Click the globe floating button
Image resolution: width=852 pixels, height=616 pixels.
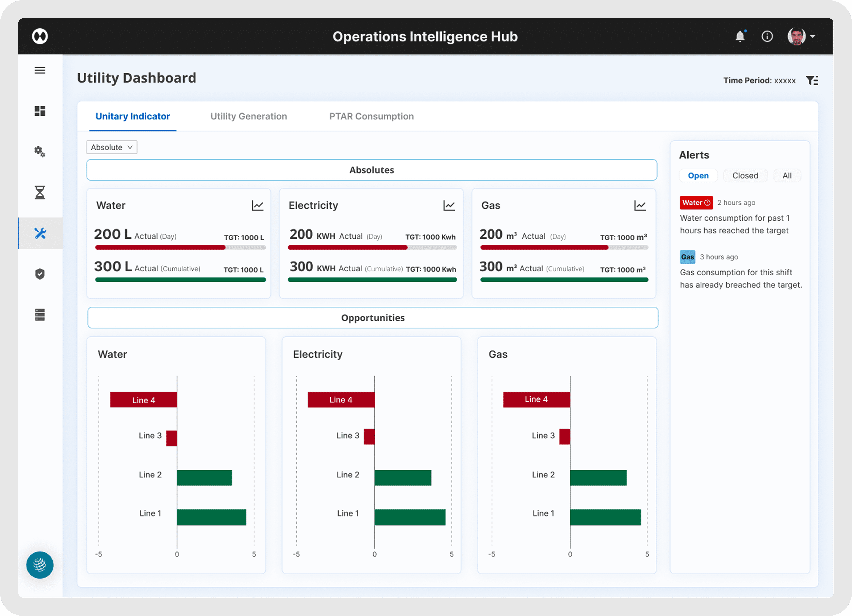coord(40,565)
